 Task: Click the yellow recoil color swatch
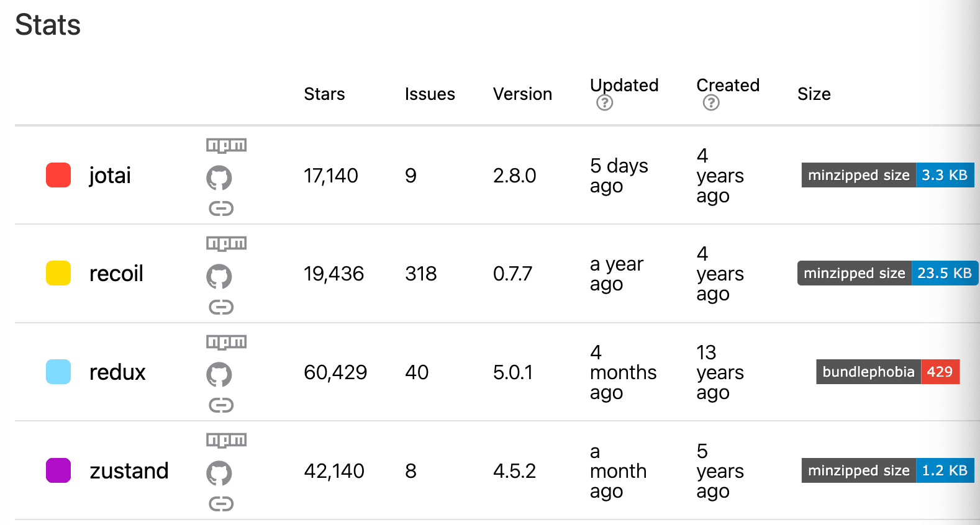(x=58, y=273)
